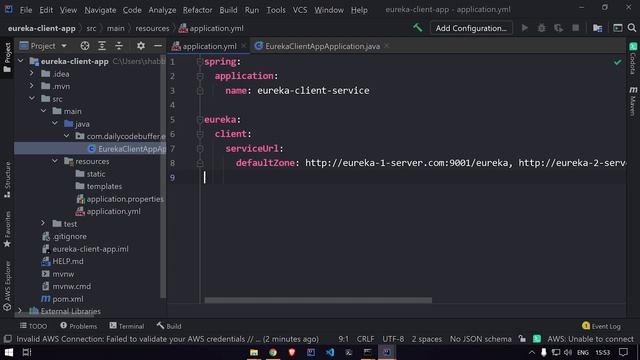Screen dimensions: 640x360
Task: Select the application.yml editor tab
Action: point(209,46)
